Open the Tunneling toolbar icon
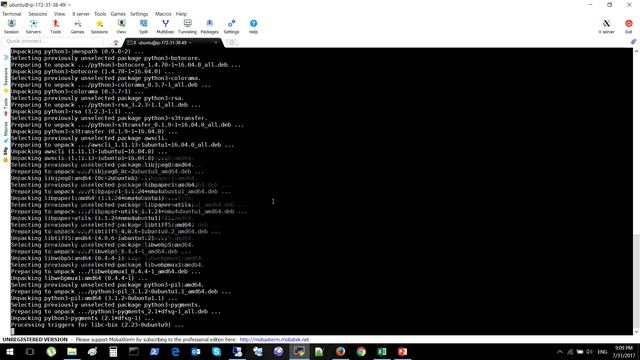Viewport: 640px width, 360px height. (187, 26)
